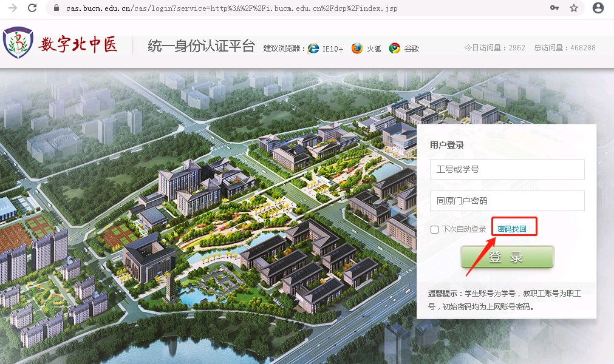Click the padlock site security icon
Viewport: 614px width, 364px height.
56,8
